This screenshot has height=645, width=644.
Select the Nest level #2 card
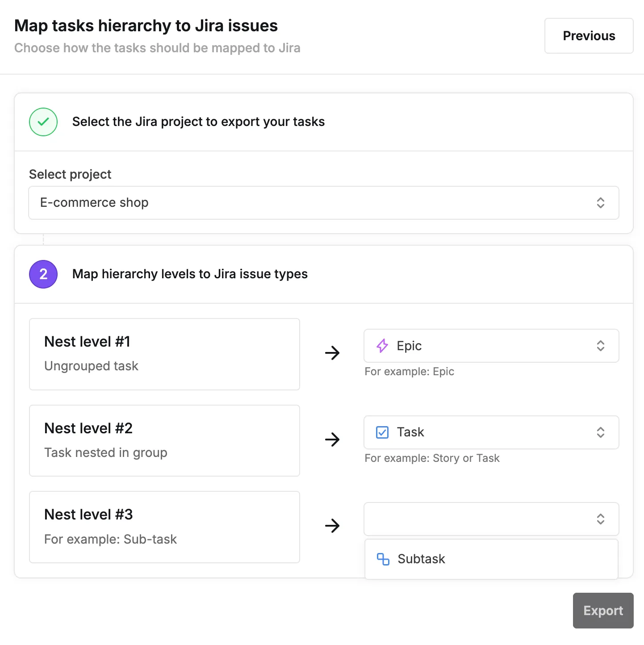[x=164, y=440]
